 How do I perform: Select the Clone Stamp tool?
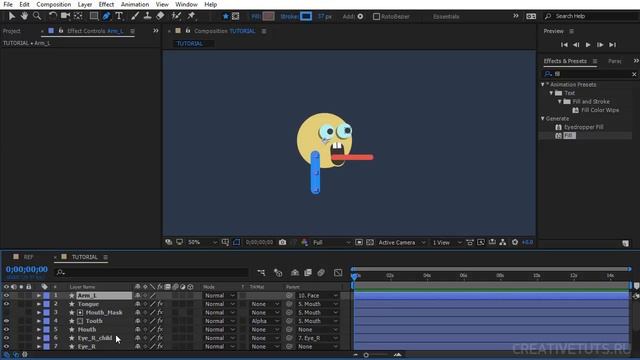point(148,16)
